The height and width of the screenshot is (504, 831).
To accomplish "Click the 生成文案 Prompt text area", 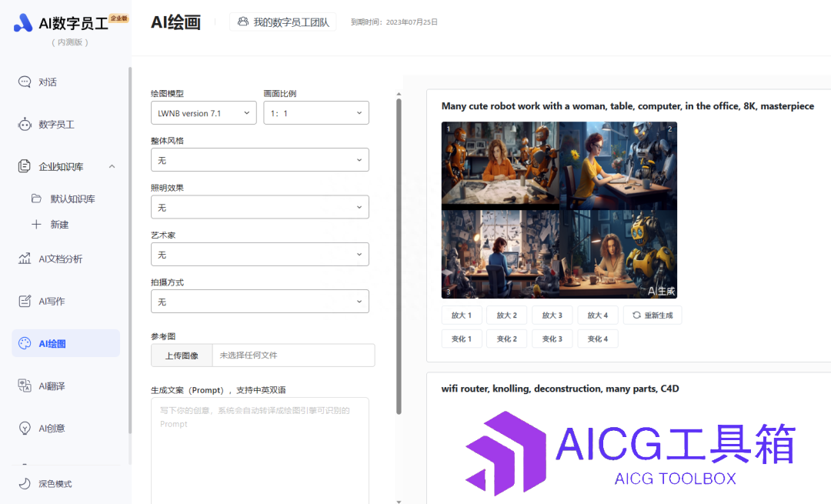I will tap(260, 451).
